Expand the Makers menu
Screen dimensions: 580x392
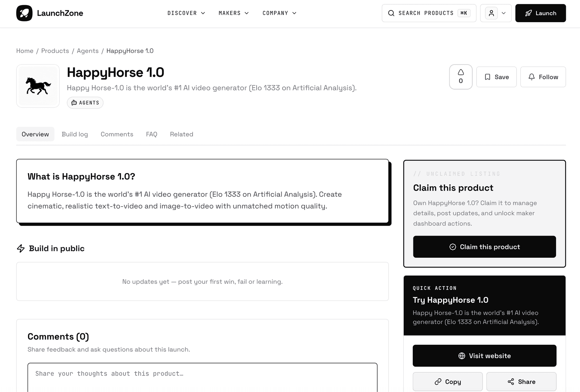tap(233, 13)
